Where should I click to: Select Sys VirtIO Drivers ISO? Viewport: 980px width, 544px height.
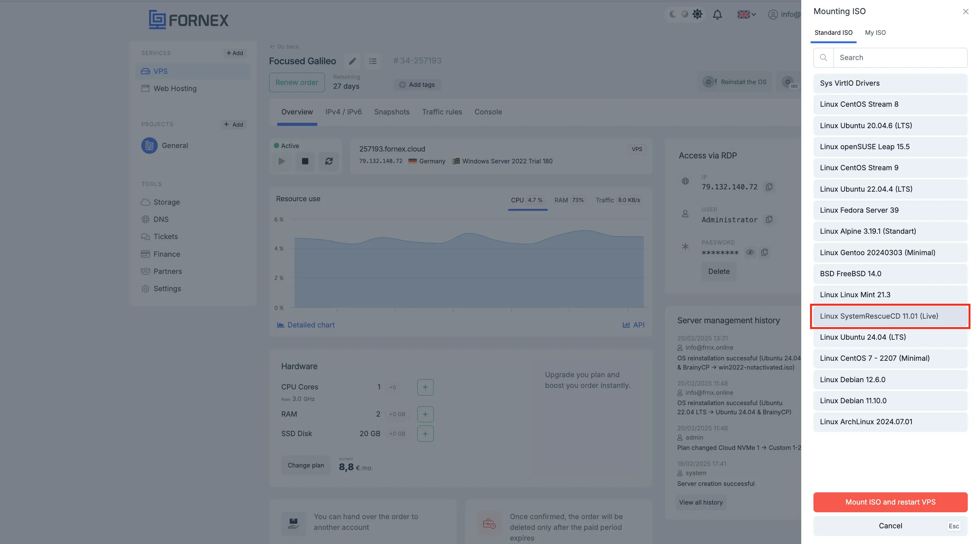[890, 83]
